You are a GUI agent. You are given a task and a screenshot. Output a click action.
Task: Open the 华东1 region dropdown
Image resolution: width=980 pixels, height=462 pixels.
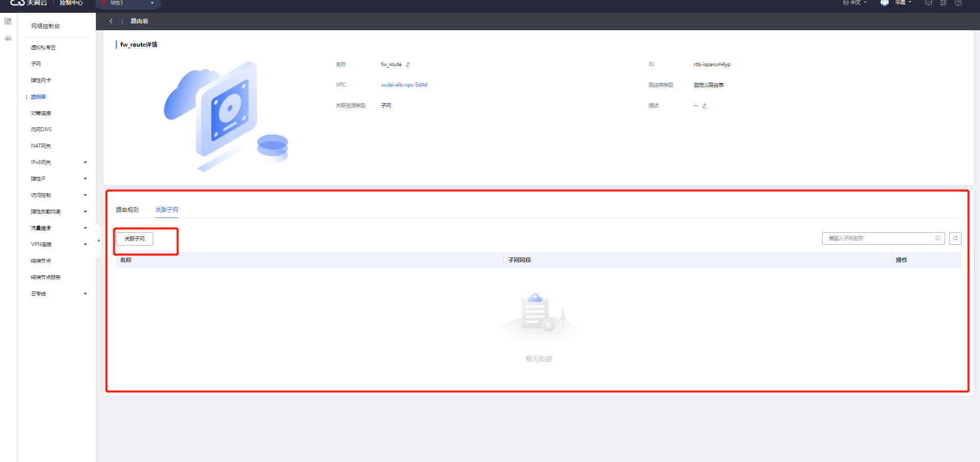pyautogui.click(x=128, y=4)
